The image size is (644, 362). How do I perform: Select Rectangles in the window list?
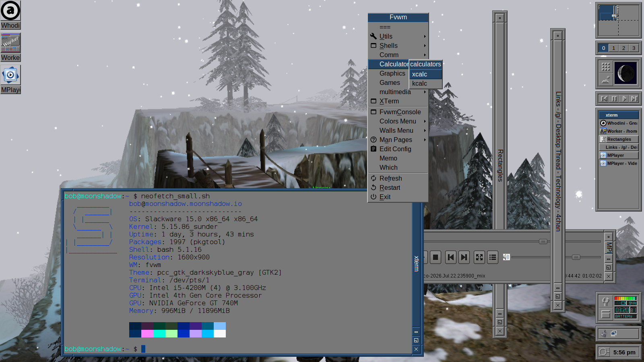[619, 139]
